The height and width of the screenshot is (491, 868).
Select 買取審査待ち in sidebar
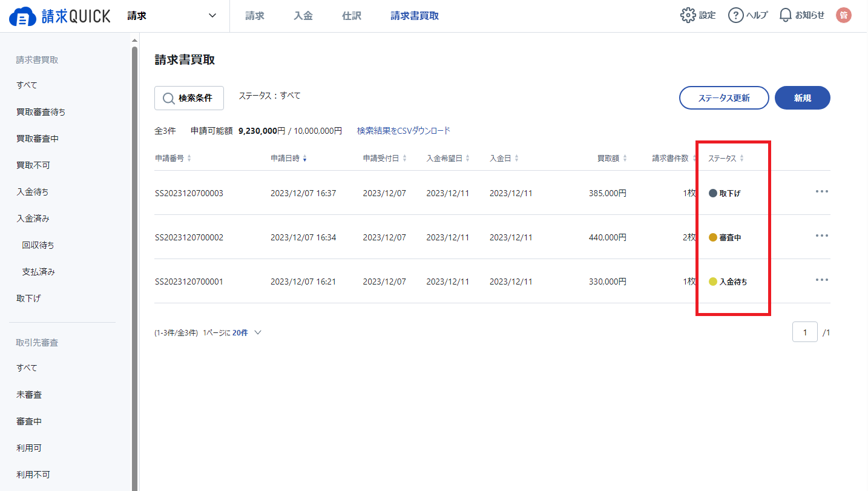41,112
